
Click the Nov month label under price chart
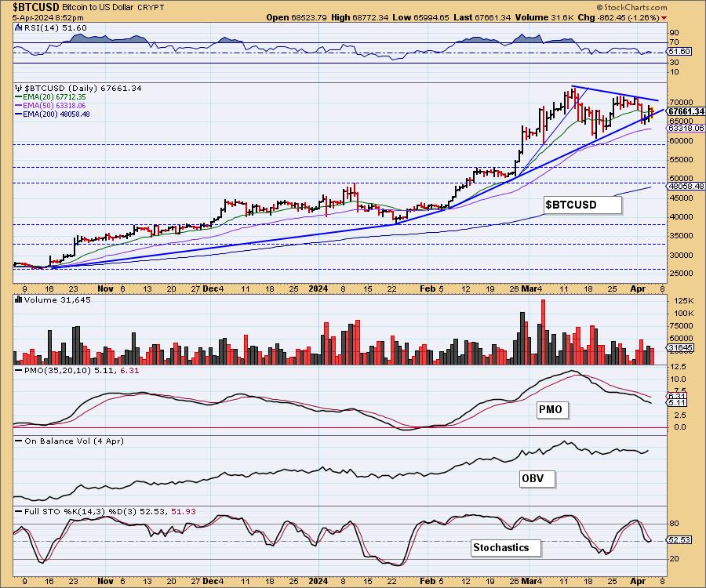105,289
